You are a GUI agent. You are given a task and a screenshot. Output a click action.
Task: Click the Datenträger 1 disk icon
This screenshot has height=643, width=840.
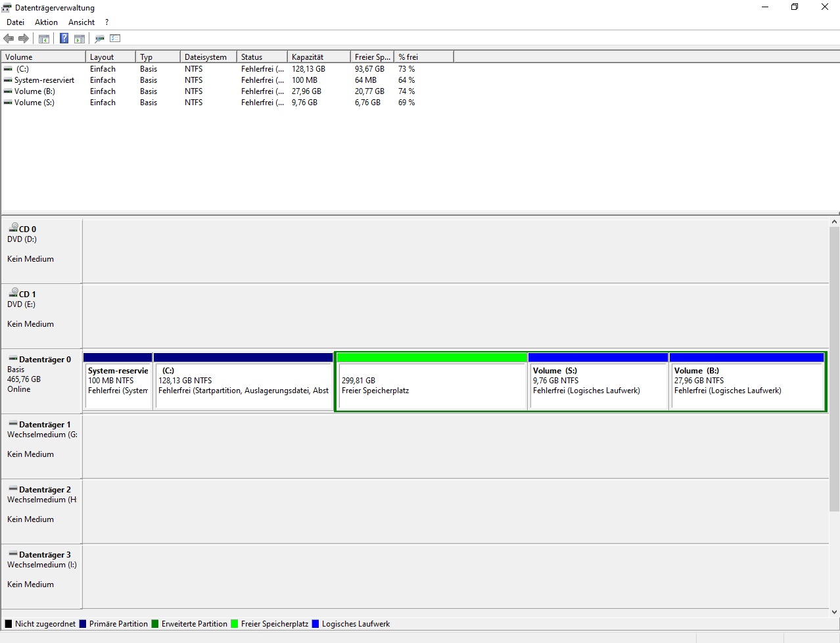[x=13, y=424]
